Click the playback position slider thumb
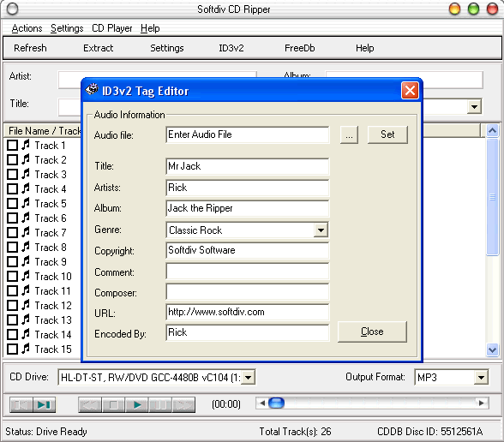The image size is (504, 442). click(276, 403)
